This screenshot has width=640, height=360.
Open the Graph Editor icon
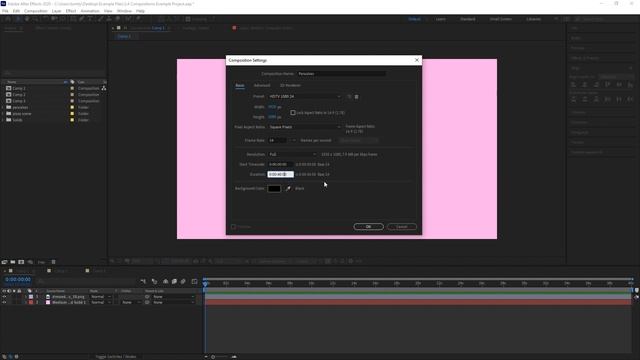194,281
